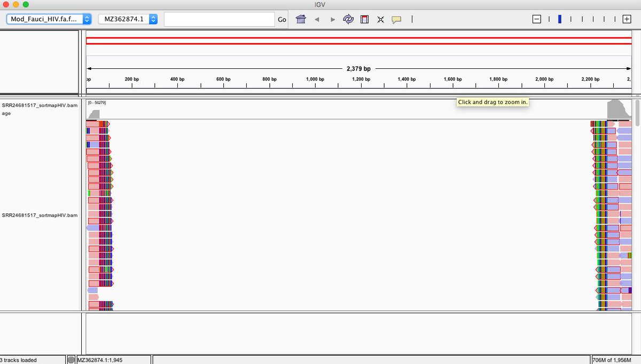The width and height of the screenshot is (641, 364).
Task: Refresh the view with the reload icon
Action: pos(348,19)
